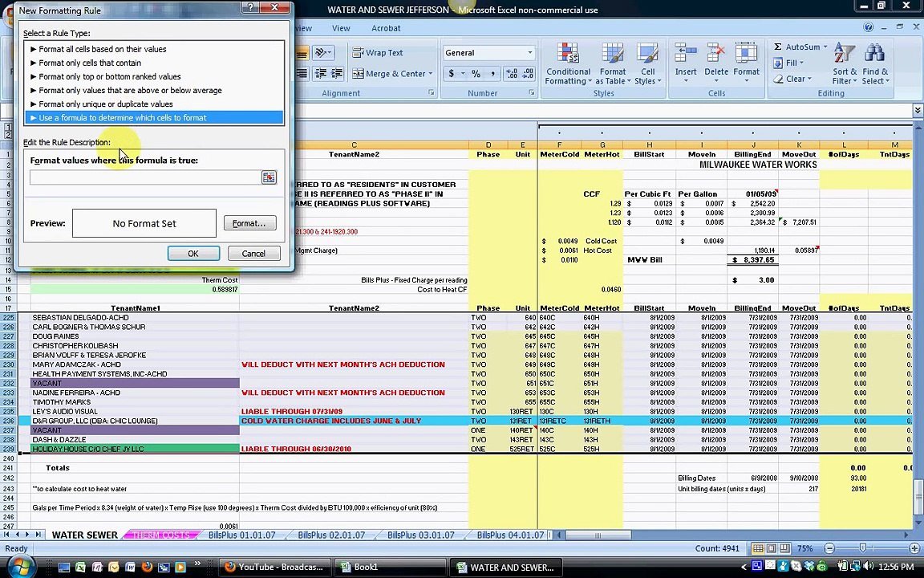The width and height of the screenshot is (924, 578).
Task: Switch to Page Break Preview in status bar
Action: click(x=784, y=548)
